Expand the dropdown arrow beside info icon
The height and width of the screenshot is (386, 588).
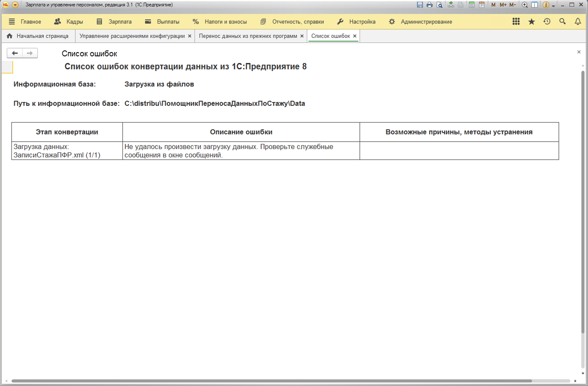[553, 6]
